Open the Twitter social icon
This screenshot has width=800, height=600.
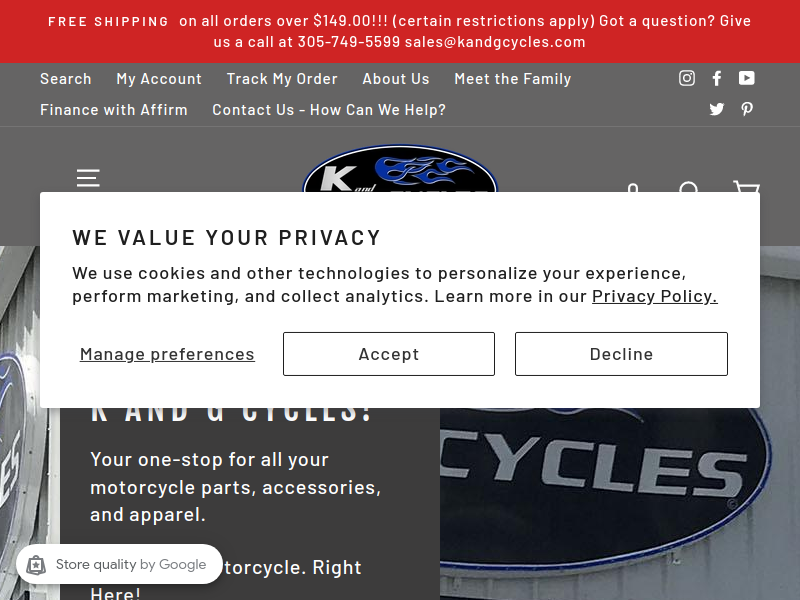click(x=717, y=109)
